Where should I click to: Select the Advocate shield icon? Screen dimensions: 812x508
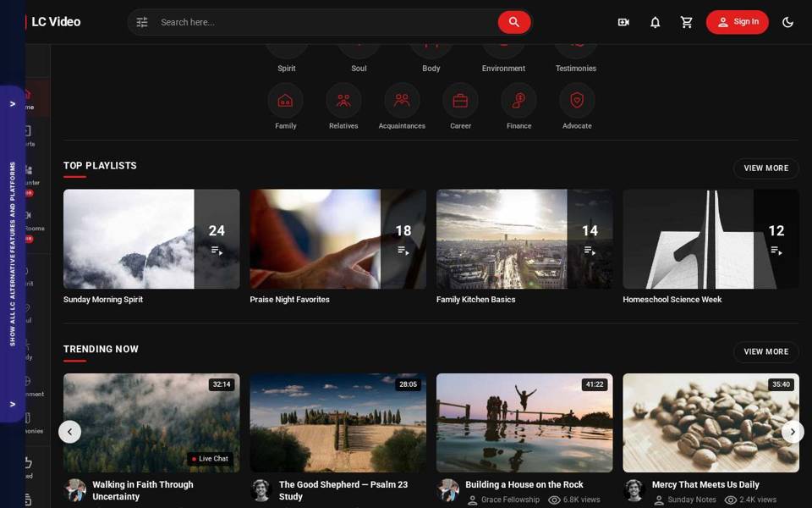(577, 101)
